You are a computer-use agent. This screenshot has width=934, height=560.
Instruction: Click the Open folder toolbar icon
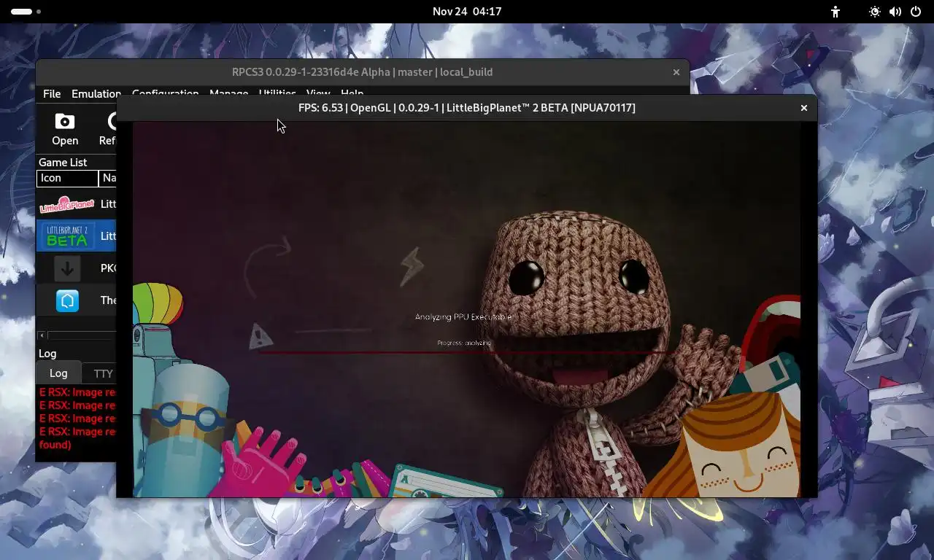tap(65, 130)
